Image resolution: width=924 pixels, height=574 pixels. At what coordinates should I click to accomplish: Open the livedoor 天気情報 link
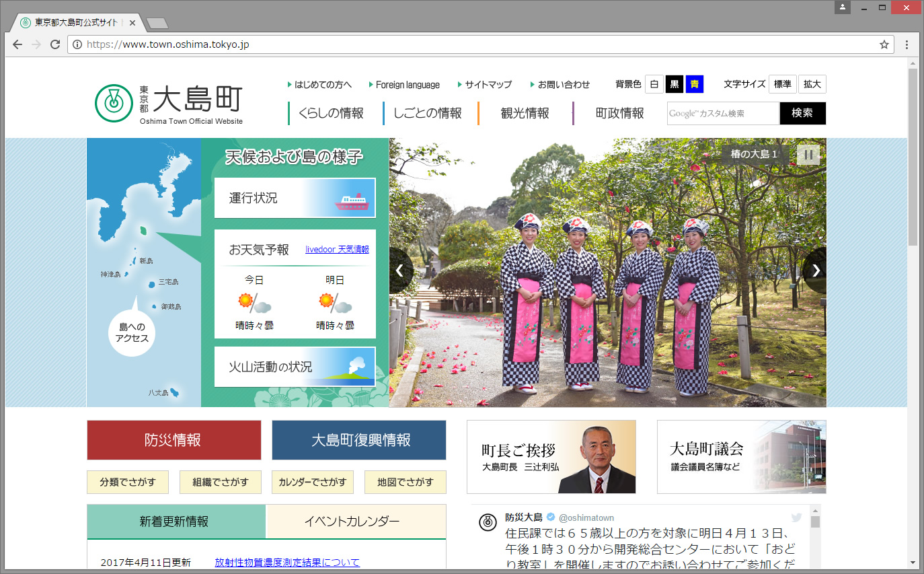(x=337, y=250)
